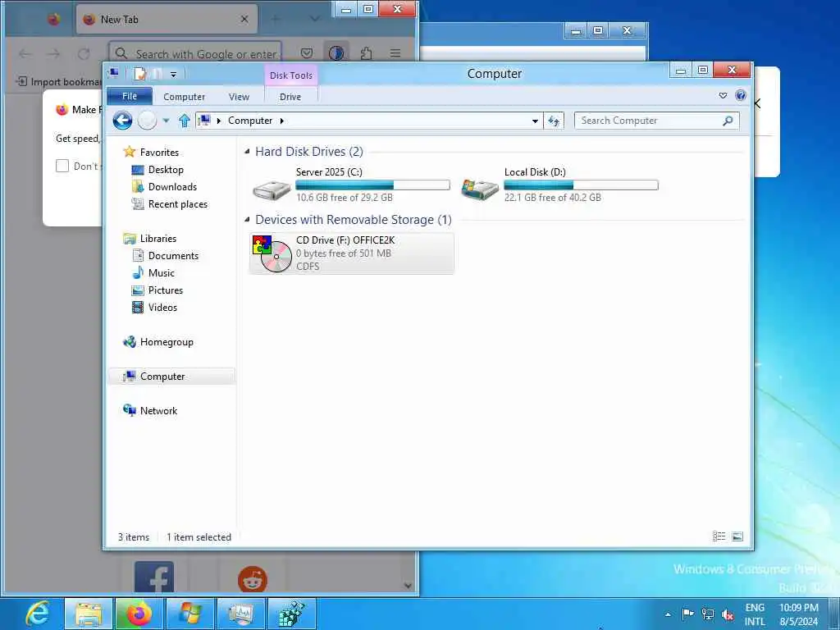840x630 pixels.
Task: Open the Computer ribbon tab
Action: (185, 97)
